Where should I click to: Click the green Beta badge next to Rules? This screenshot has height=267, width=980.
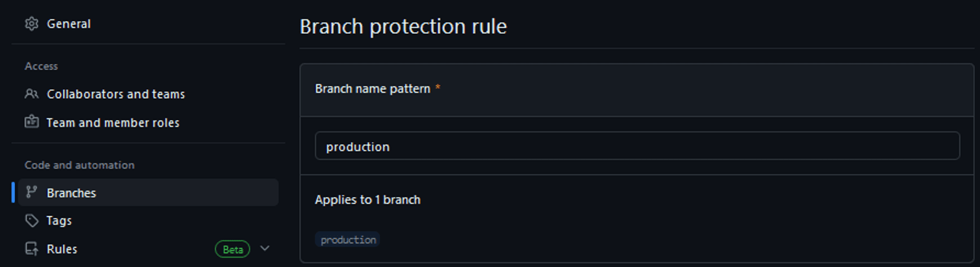(x=232, y=249)
